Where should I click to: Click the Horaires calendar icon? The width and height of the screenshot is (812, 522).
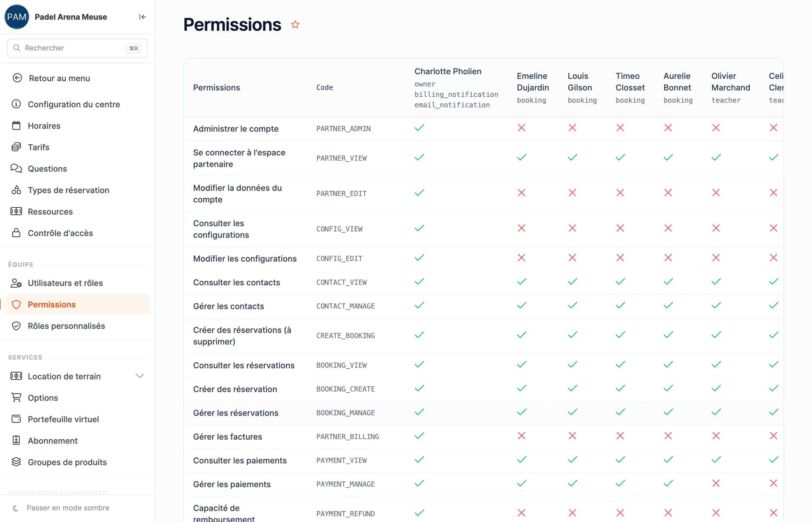coord(16,125)
